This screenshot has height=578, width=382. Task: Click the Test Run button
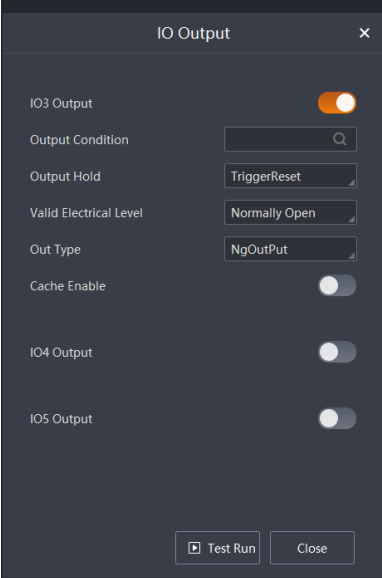(218, 548)
